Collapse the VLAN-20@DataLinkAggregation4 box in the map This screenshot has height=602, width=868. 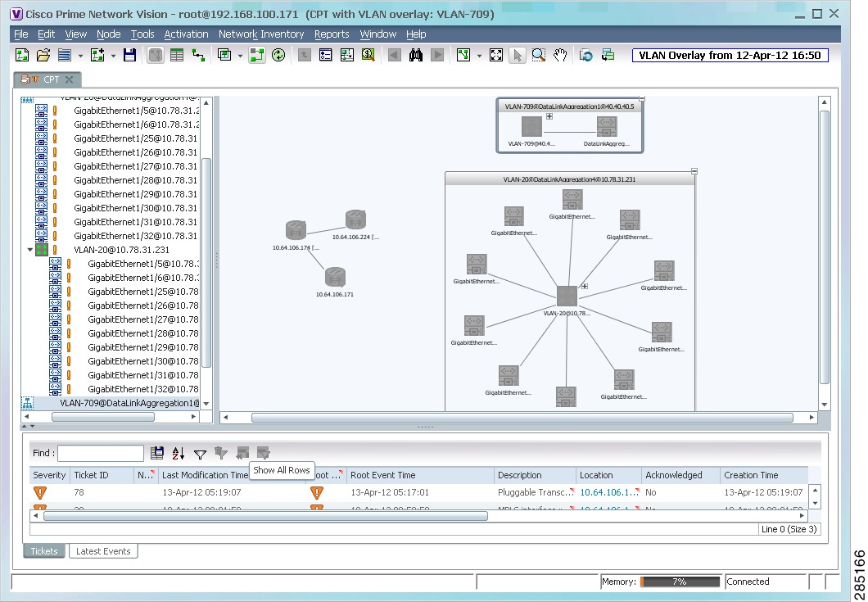coord(694,172)
